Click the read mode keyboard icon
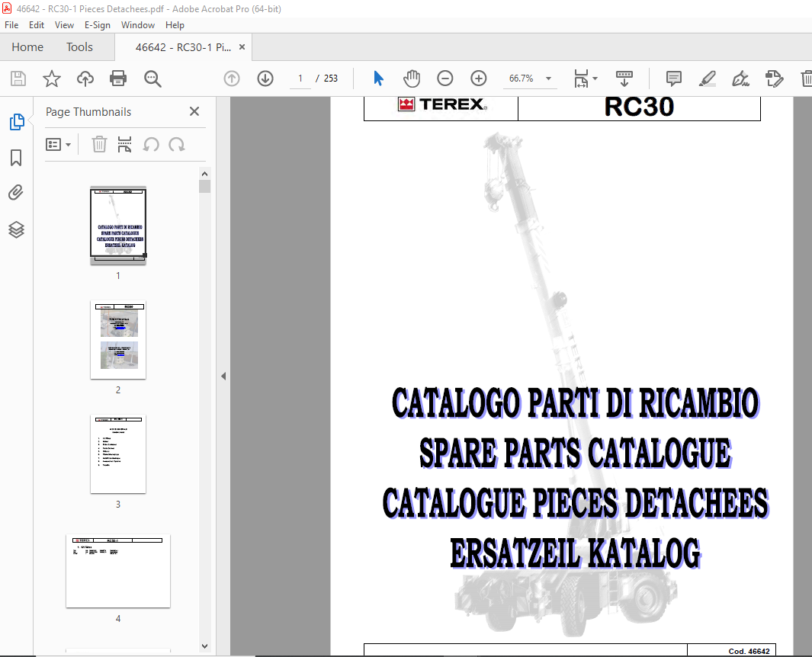The image size is (812, 657). [x=624, y=79]
